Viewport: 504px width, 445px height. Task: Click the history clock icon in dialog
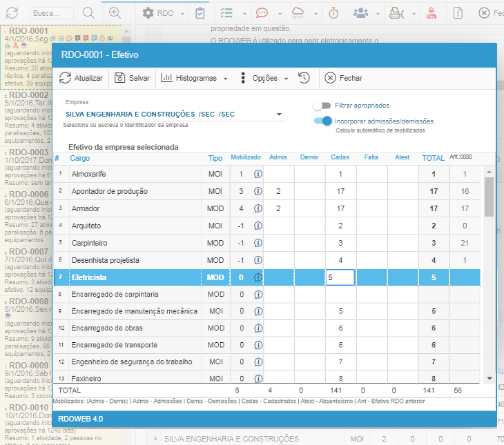click(x=304, y=78)
